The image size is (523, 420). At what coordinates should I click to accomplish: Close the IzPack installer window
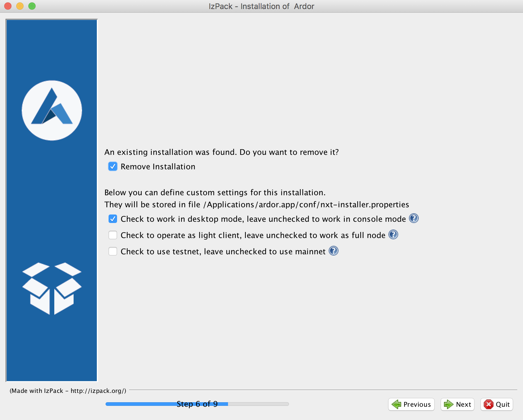[8, 6]
